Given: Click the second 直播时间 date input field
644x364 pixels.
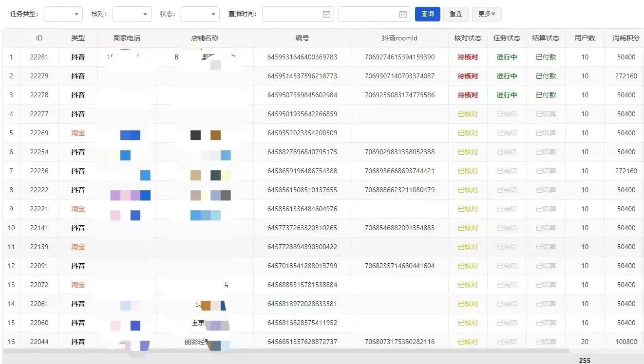Looking at the screenshot, I should click(370, 14).
